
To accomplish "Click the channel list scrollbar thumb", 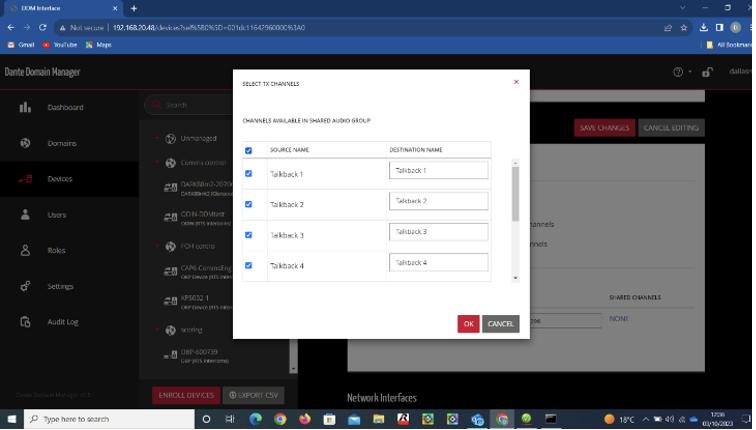I will coord(515,194).
